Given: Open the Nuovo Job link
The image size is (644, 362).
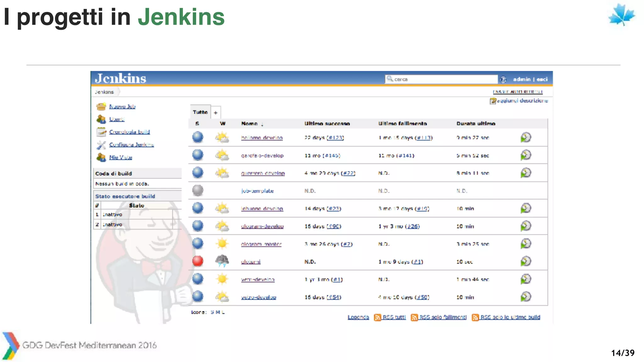Looking at the screenshot, I should (x=122, y=107).
